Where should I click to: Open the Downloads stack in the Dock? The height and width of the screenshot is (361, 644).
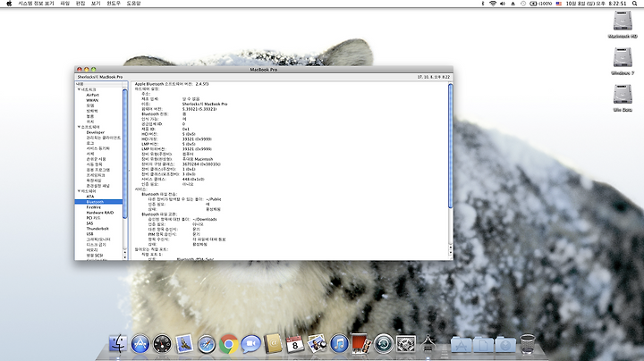505,345
